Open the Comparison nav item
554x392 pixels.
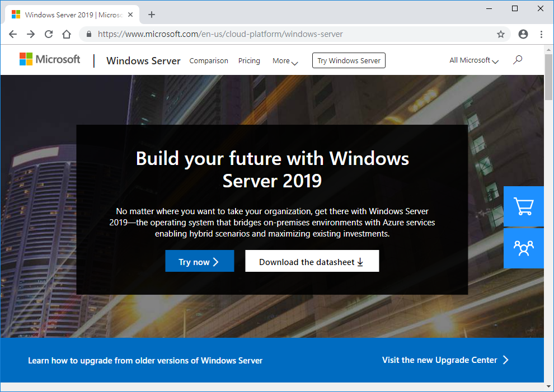tap(209, 61)
